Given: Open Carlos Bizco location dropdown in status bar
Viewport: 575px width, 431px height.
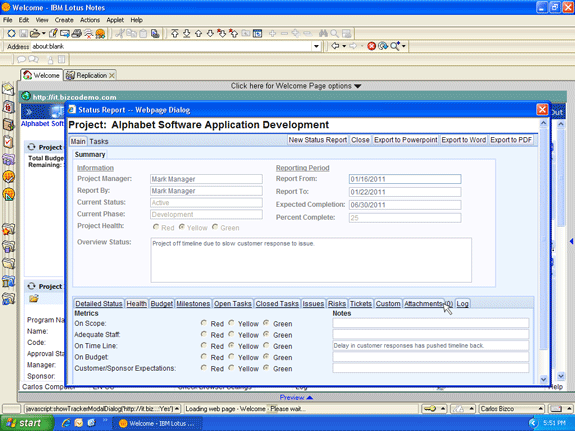Looking at the screenshot, I should (541, 409).
